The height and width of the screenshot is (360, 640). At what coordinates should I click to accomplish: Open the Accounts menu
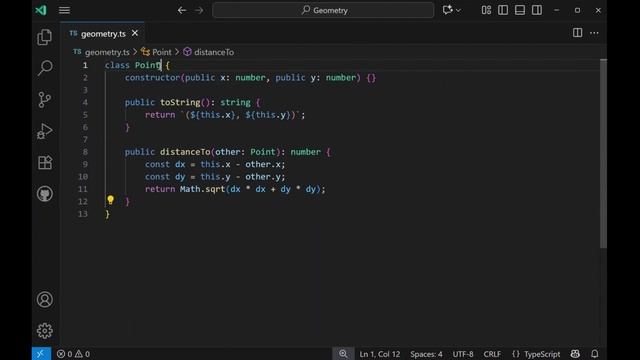pyautogui.click(x=45, y=300)
